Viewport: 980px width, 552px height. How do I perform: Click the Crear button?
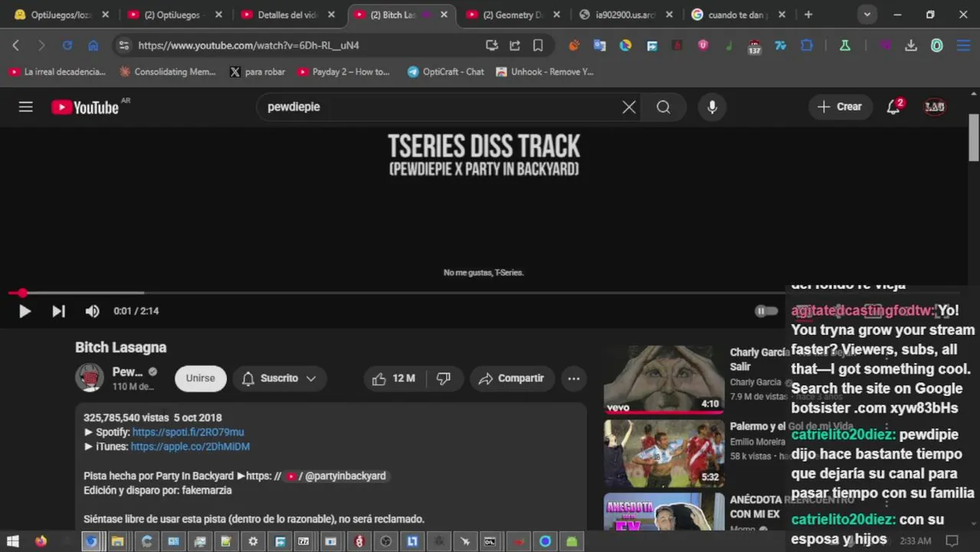[840, 107]
